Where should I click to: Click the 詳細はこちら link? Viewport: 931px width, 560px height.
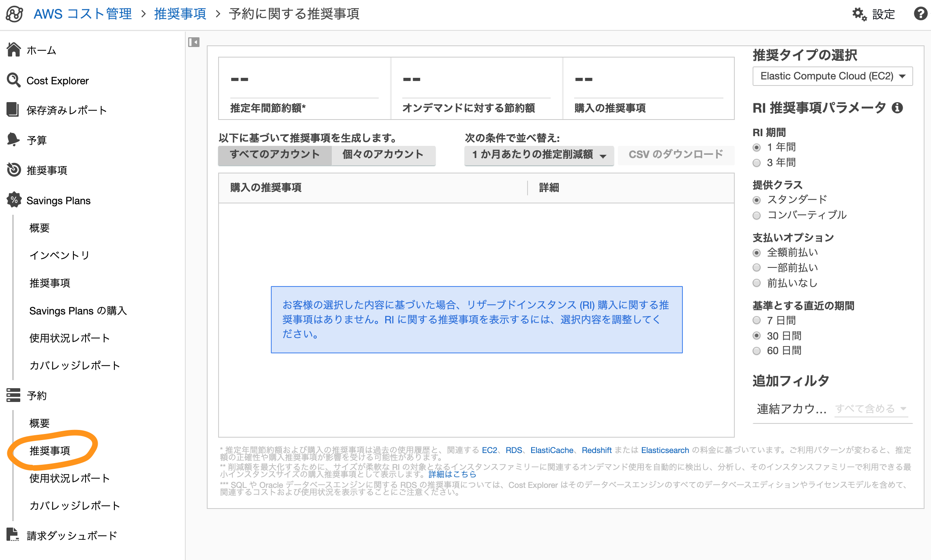pos(452,474)
